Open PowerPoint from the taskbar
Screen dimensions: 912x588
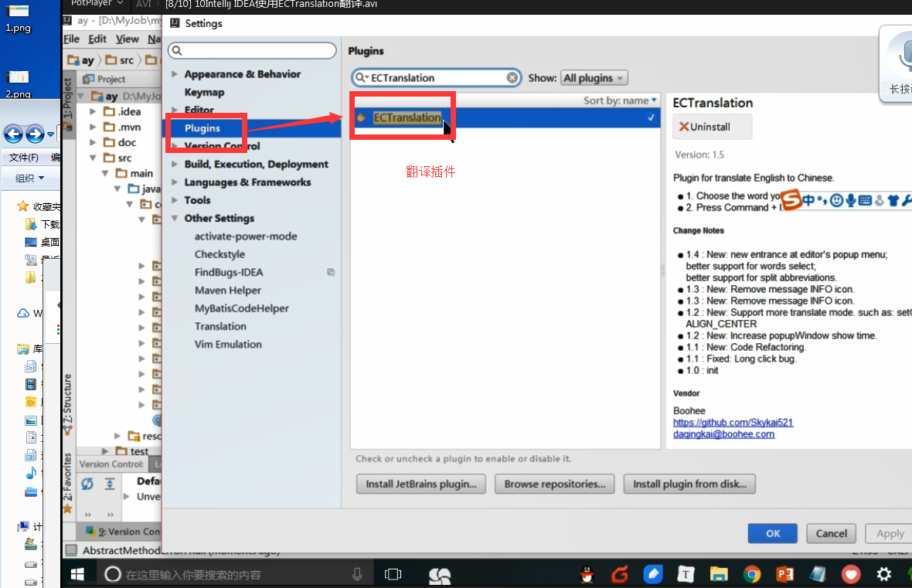[784, 575]
